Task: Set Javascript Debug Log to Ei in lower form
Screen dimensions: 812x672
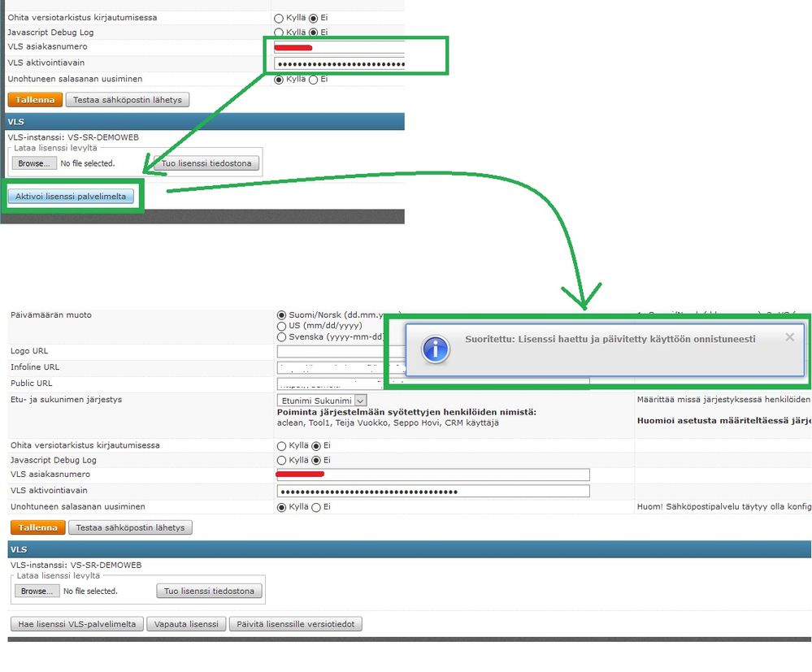Action: point(316,460)
